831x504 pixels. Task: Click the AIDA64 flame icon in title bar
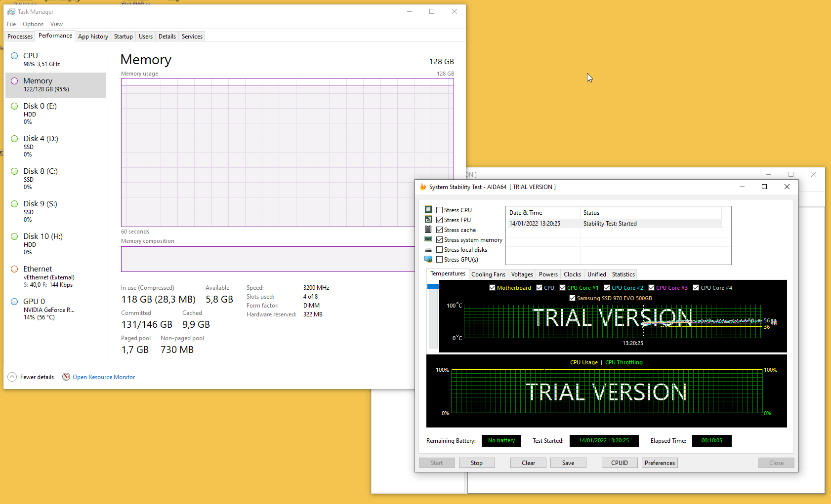tap(423, 187)
